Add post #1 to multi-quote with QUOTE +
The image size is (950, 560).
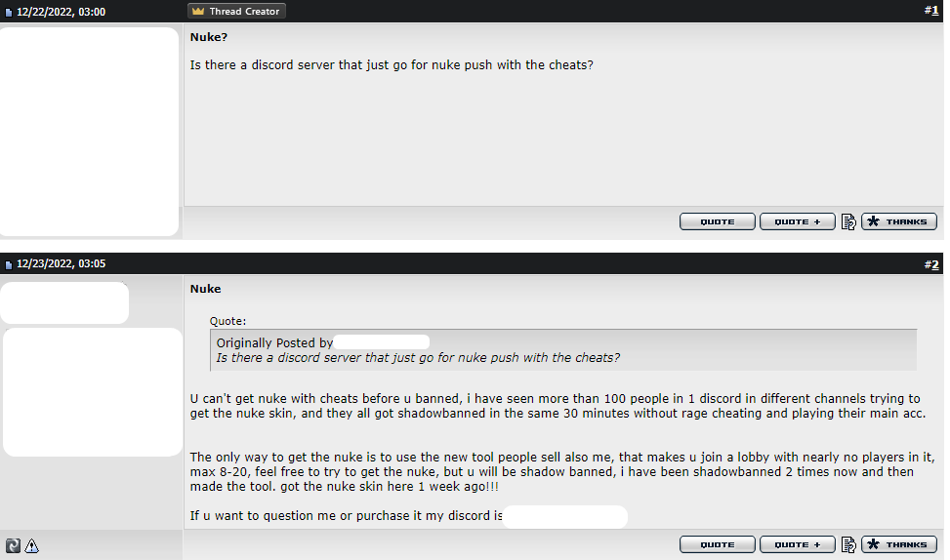coord(798,221)
